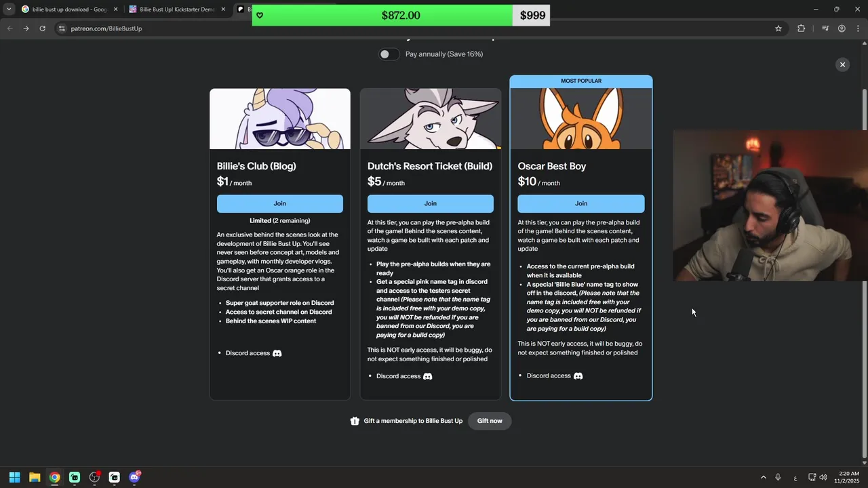Image resolution: width=868 pixels, height=488 pixels.
Task: Click volume speaker icon in tray
Action: coord(823,477)
